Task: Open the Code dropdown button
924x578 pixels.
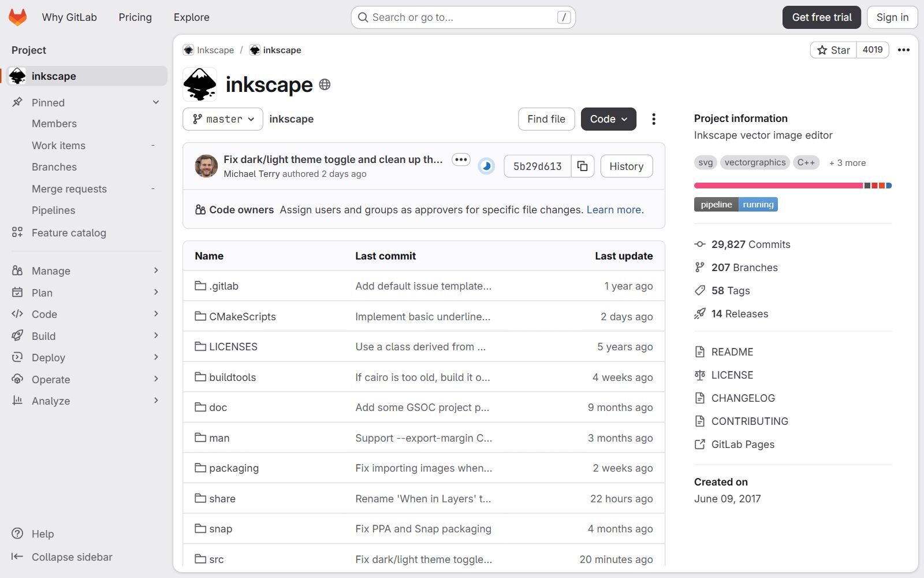Action: [x=609, y=119]
